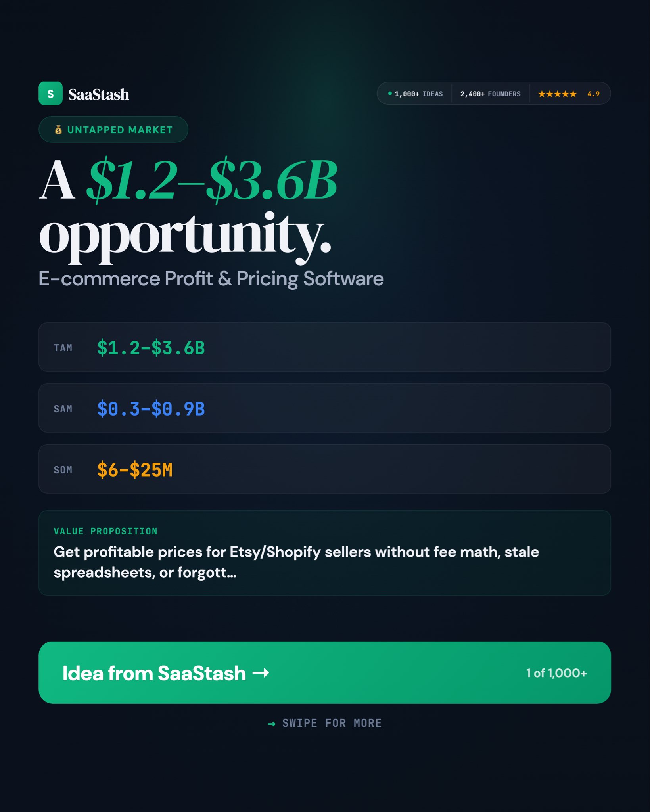Viewport: 650px width, 812px height.
Task: Click the Value Proposition heading
Action: pos(105,531)
